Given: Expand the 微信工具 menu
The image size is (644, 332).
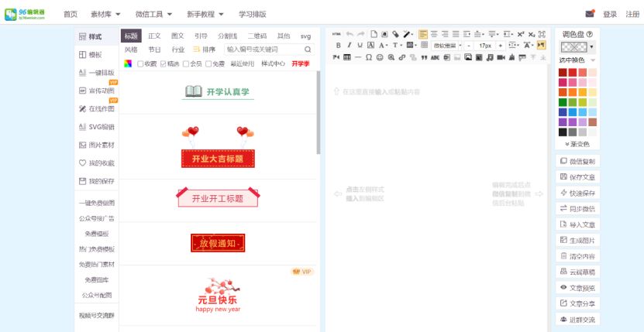Looking at the screenshot, I should [154, 14].
